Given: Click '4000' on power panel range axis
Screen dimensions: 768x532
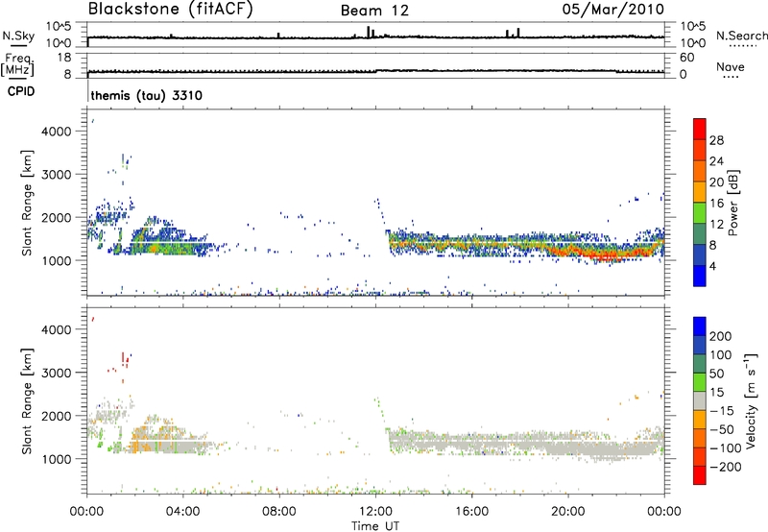Looking at the screenshot, I should (x=57, y=132).
